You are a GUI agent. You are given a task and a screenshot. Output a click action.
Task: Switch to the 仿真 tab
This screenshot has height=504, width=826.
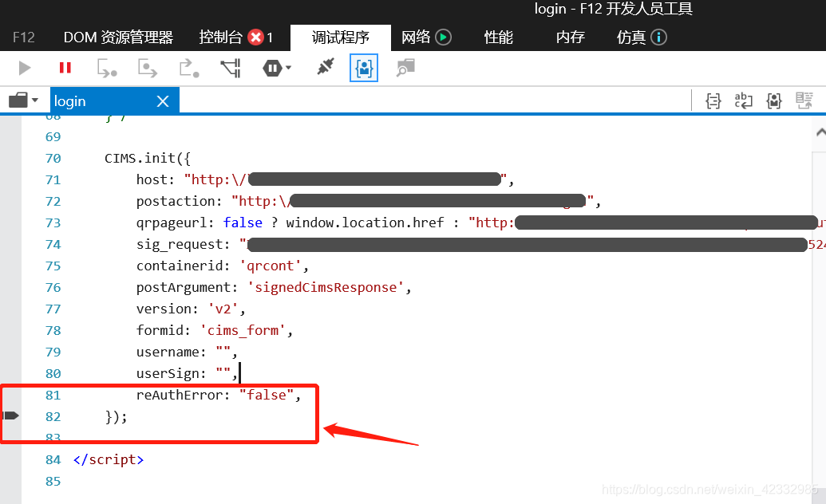tap(631, 37)
